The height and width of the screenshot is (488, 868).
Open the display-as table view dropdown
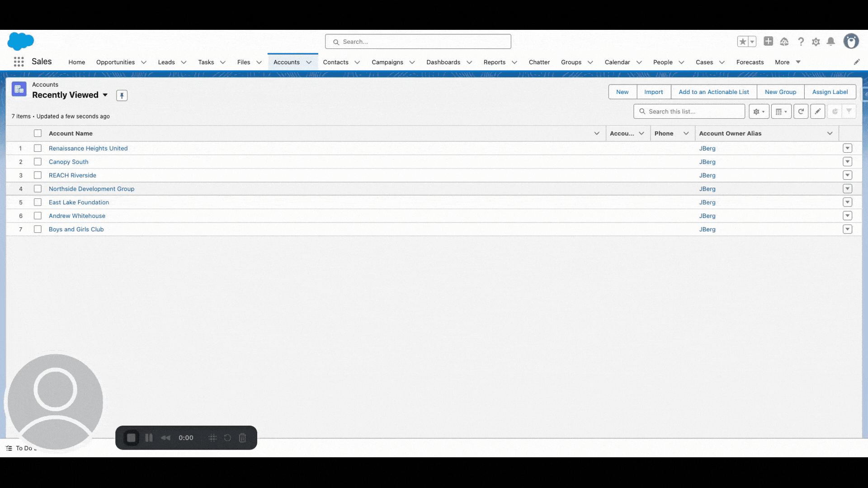coord(781,111)
